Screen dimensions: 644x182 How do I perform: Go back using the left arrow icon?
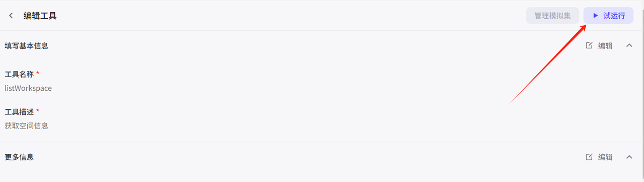click(11, 16)
